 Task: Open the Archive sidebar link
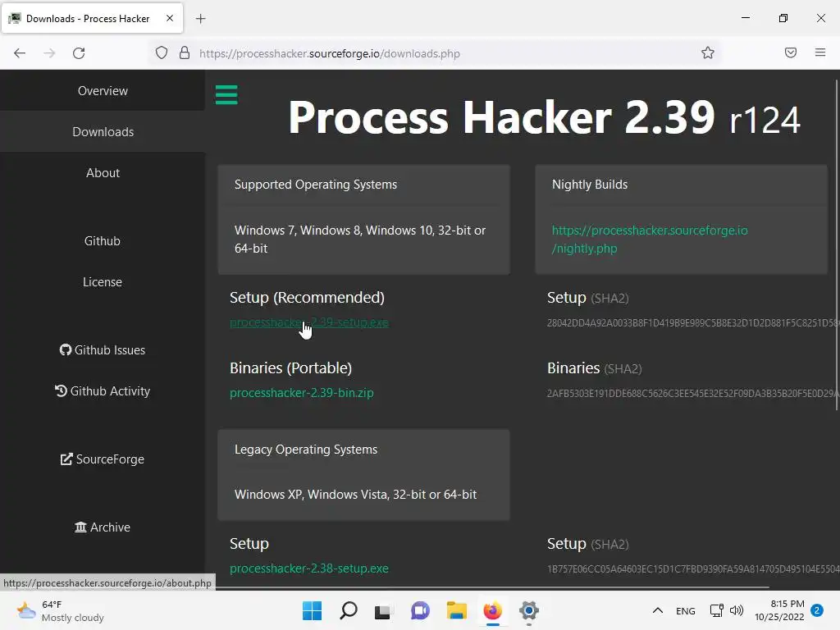click(x=103, y=527)
